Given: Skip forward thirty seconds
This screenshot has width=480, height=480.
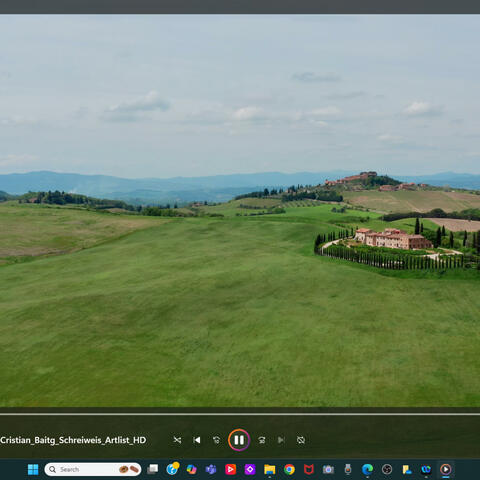Looking at the screenshot, I should click(262, 440).
